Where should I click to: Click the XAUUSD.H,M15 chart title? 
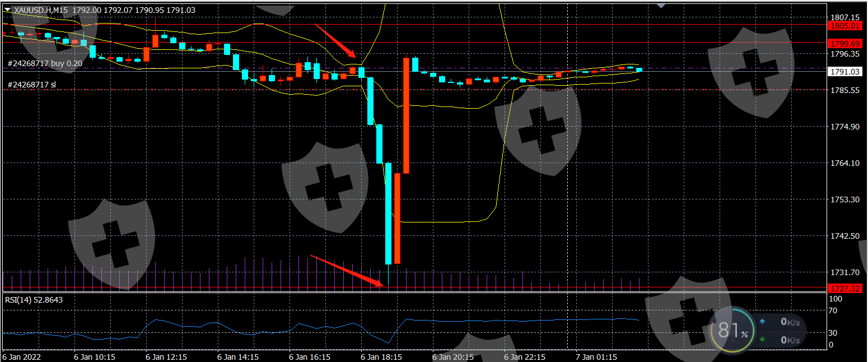(41, 10)
